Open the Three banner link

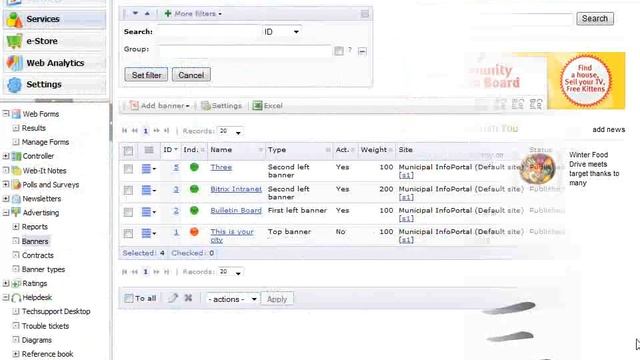point(221,167)
